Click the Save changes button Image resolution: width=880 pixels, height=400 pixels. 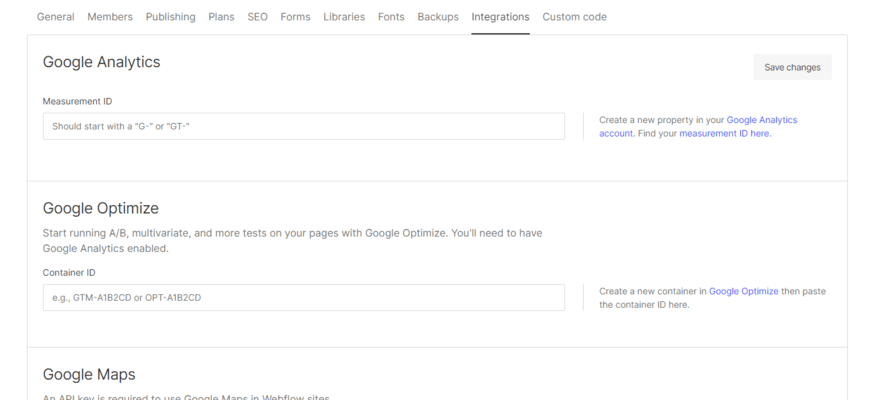pyautogui.click(x=792, y=67)
